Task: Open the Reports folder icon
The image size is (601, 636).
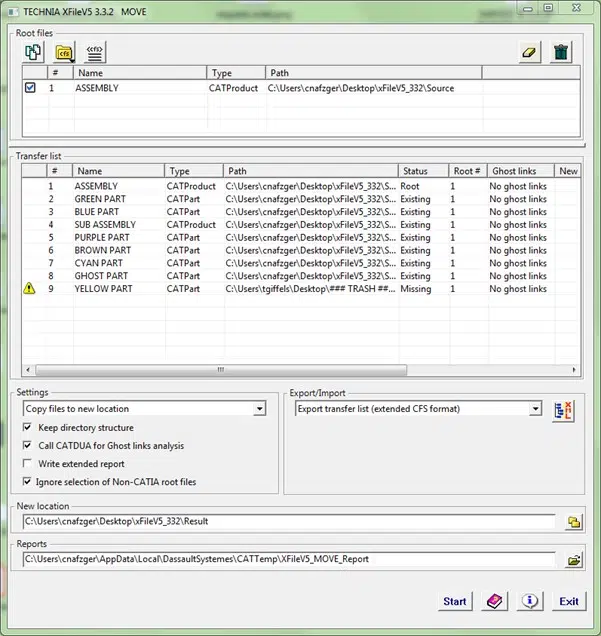Action: [x=574, y=560]
